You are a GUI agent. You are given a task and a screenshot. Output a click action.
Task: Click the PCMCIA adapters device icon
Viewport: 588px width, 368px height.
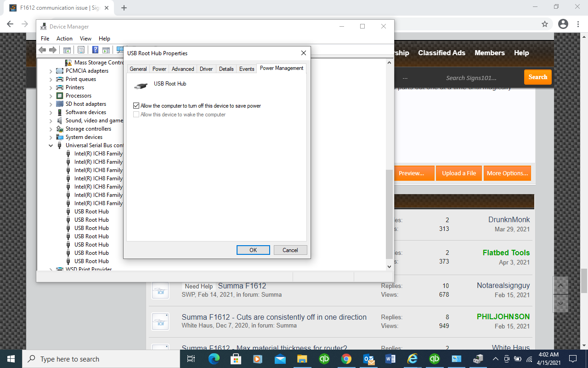pos(60,71)
